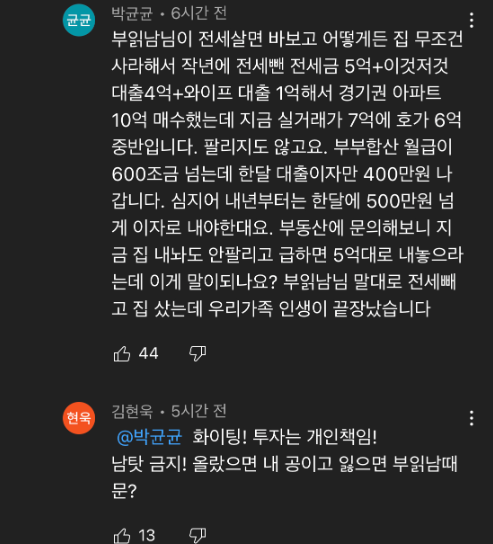Click the line beginning 10억 매수했는데
This screenshot has height=544, width=493.
pos(286,120)
